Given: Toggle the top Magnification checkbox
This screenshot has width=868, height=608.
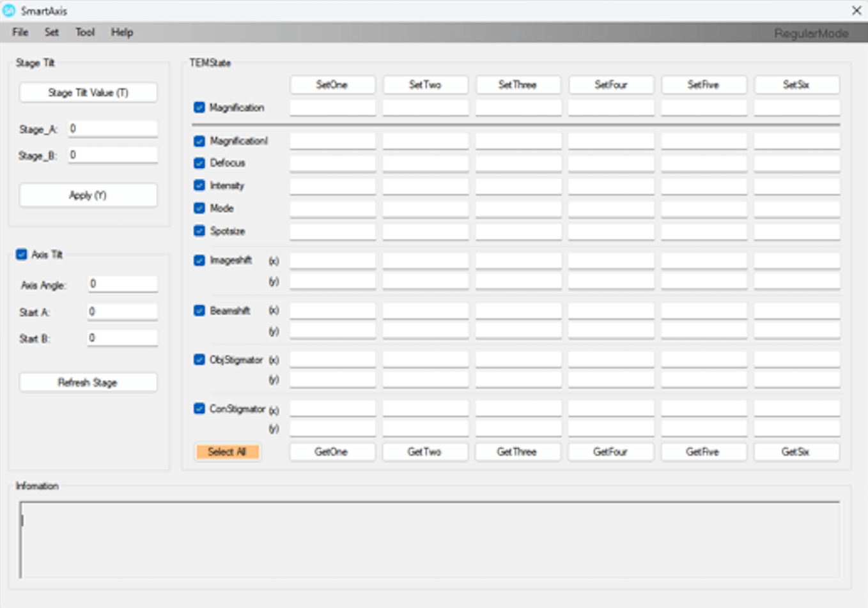Looking at the screenshot, I should 199,107.
